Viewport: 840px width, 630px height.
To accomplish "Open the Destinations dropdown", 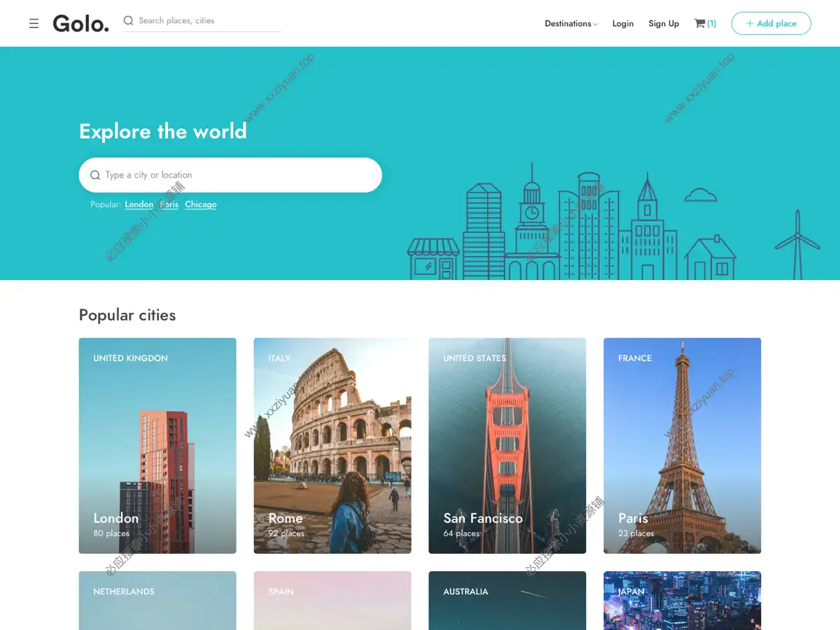I will 570,23.
